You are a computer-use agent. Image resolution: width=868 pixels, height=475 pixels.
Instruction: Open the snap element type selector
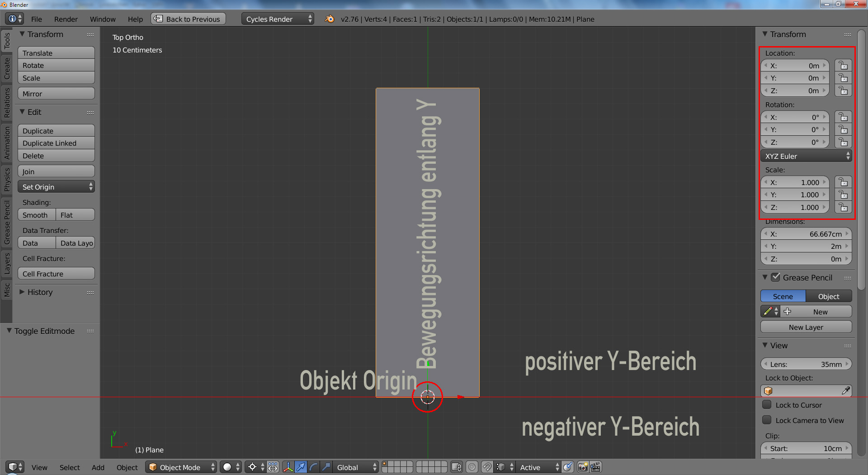click(x=505, y=467)
